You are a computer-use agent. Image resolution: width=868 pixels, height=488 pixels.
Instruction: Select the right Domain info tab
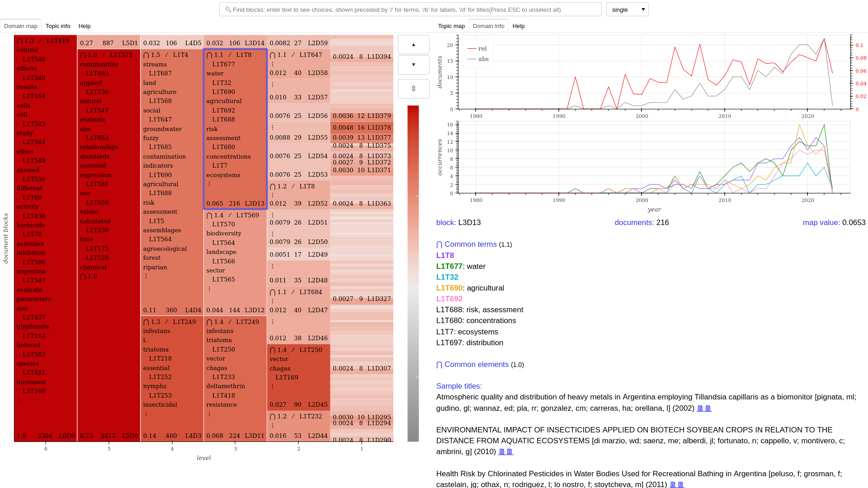click(x=489, y=26)
